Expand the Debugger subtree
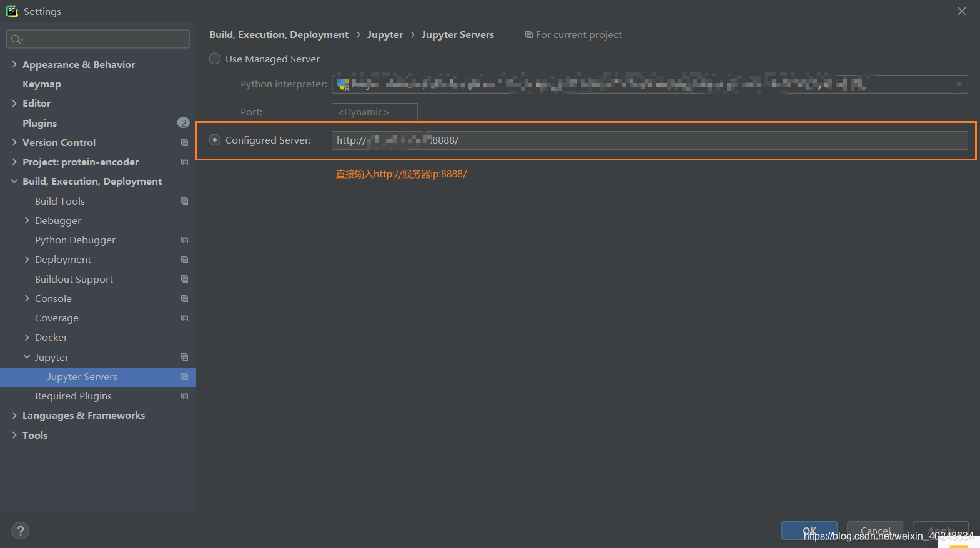Screen dimensions: 980x548 pos(27,220)
